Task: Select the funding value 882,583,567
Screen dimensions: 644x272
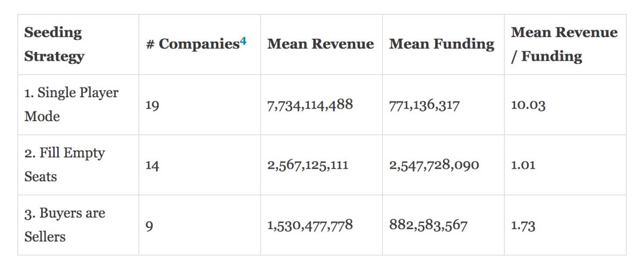Action: point(428,225)
